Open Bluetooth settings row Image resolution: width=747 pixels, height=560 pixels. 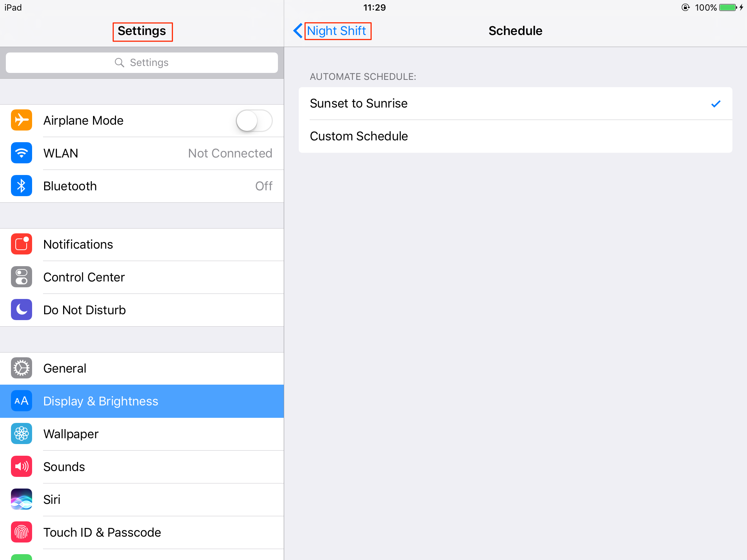[x=142, y=186]
